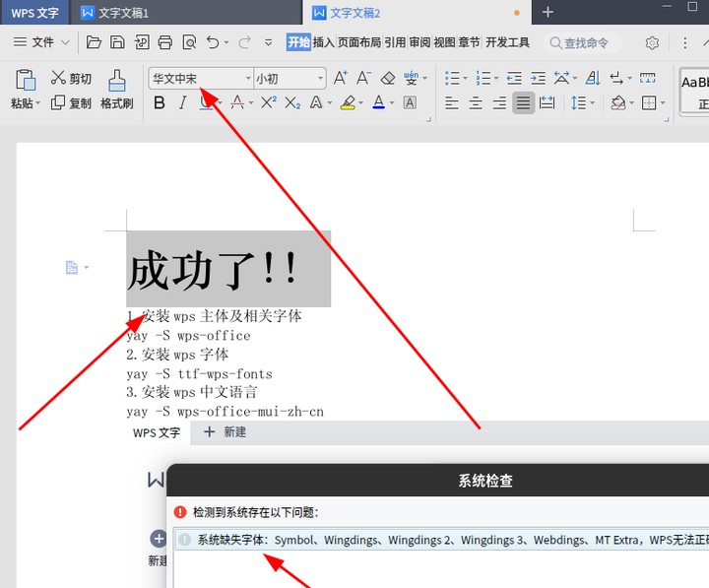
Task: Click the clear formatting eraser icon
Action: [388, 78]
